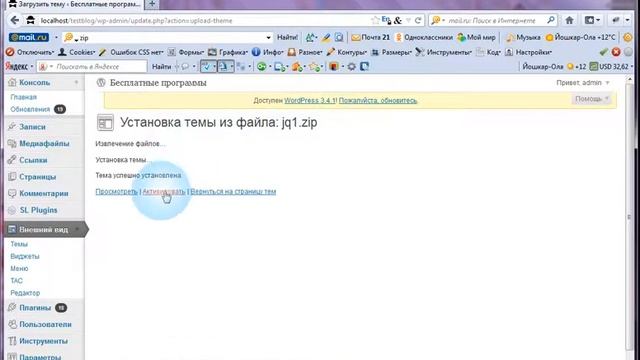Reload the page with the refresh icon
Viewport: 640px width, 360px height.
coord(418,20)
